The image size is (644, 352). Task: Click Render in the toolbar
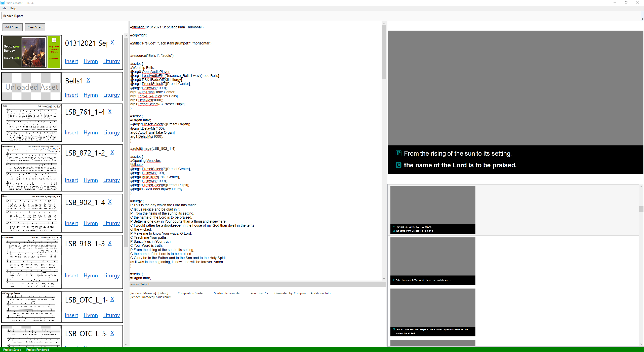point(8,16)
